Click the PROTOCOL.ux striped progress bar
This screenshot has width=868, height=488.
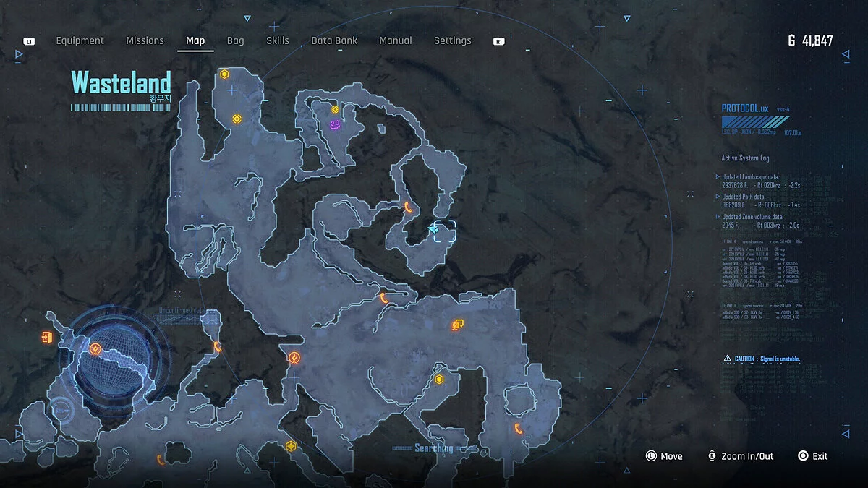[751, 122]
